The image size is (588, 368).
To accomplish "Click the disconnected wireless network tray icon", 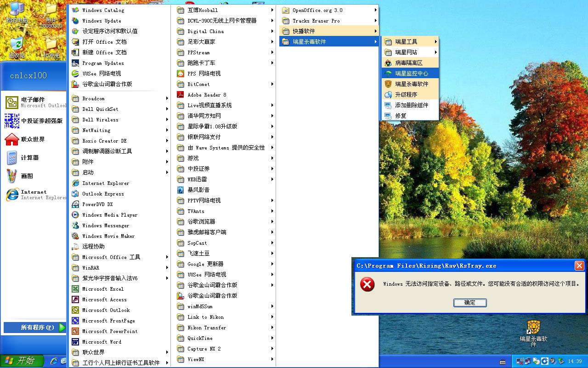I will [520, 361].
